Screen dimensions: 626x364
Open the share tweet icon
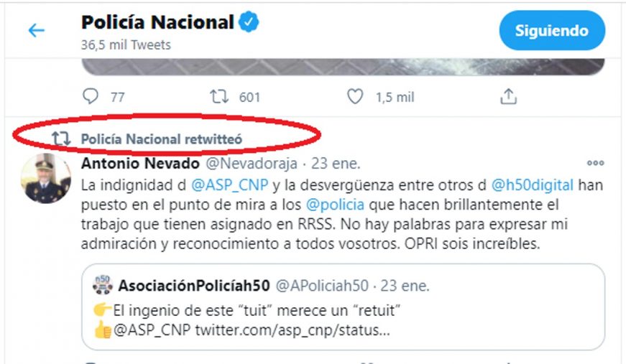point(508,96)
